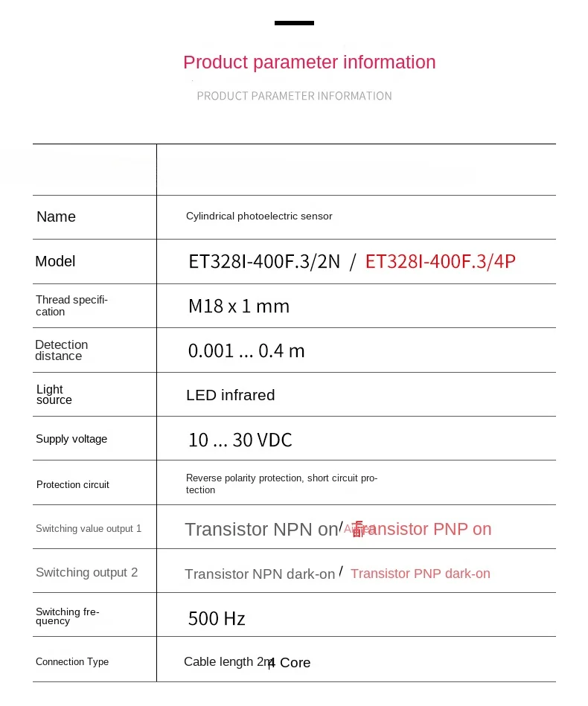This screenshot has width=588, height=706.
Task: Select the "LED infrared" light source value
Action: 231,395
